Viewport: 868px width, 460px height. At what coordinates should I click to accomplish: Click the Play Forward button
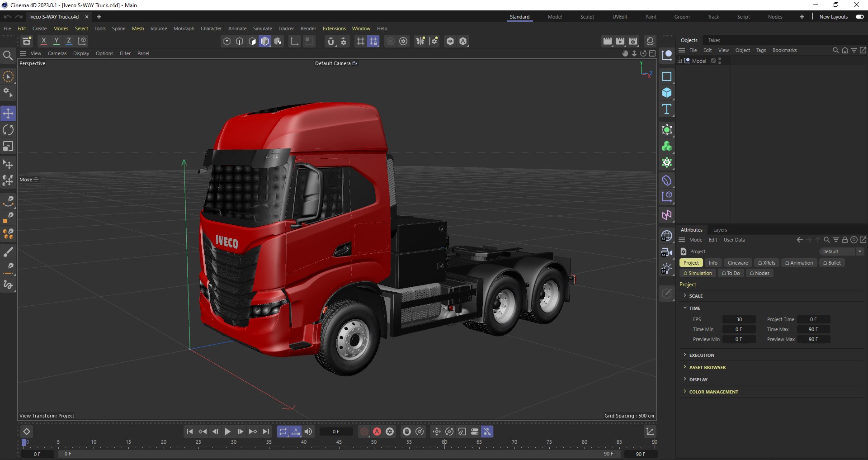tap(228, 432)
